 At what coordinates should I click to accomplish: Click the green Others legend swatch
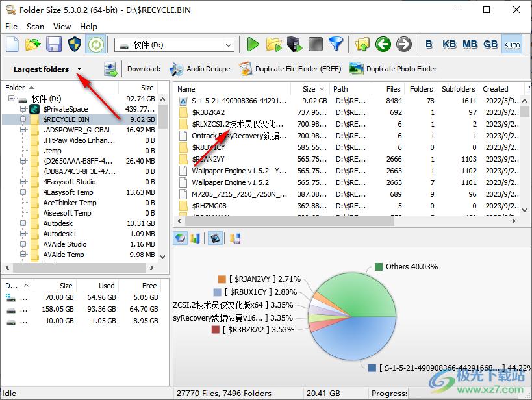coord(379,267)
